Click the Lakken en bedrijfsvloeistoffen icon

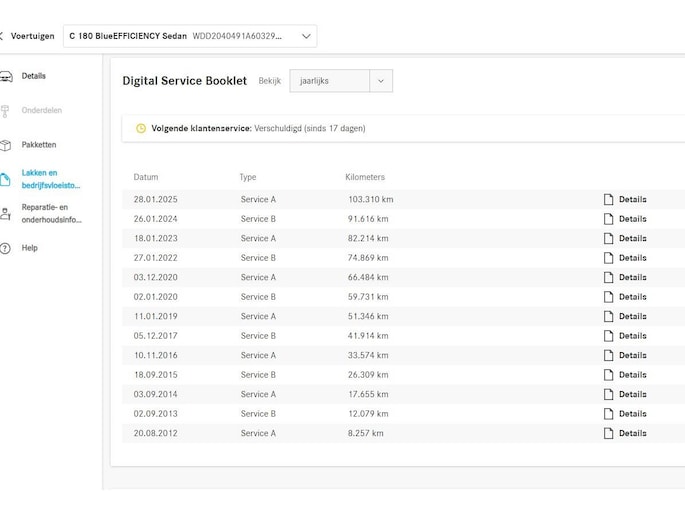pos(5,179)
